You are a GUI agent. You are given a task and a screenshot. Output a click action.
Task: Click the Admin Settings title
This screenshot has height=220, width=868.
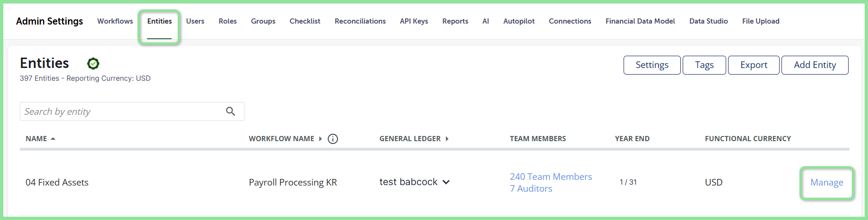[50, 21]
